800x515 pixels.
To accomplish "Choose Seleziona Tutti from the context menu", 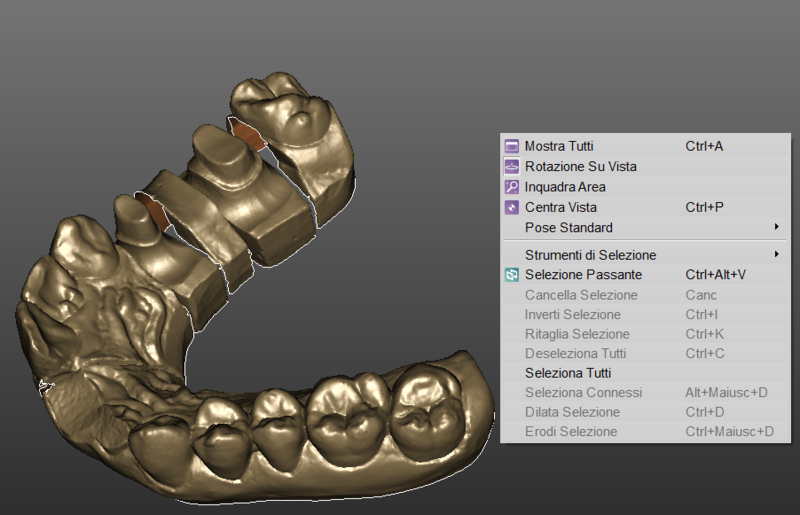I will [x=568, y=373].
